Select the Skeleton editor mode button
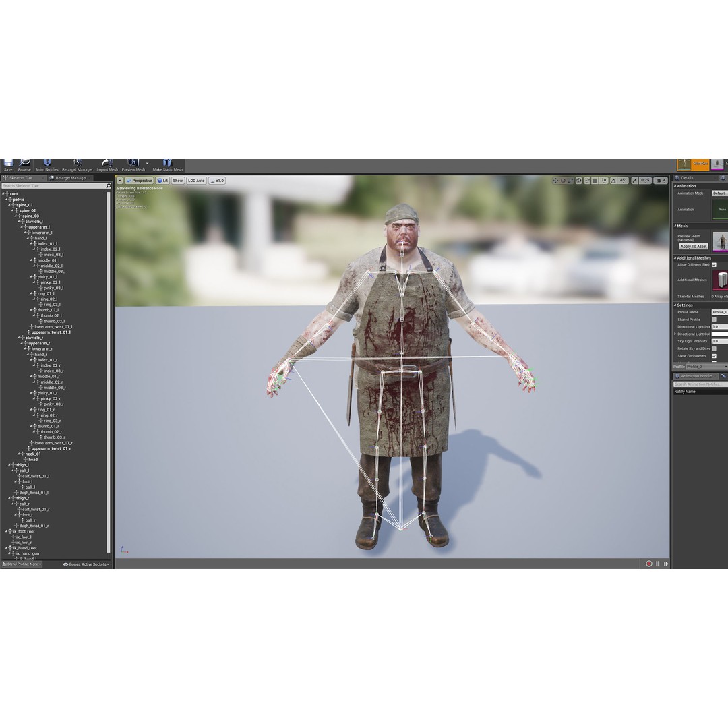The width and height of the screenshot is (728, 728). coord(693,164)
